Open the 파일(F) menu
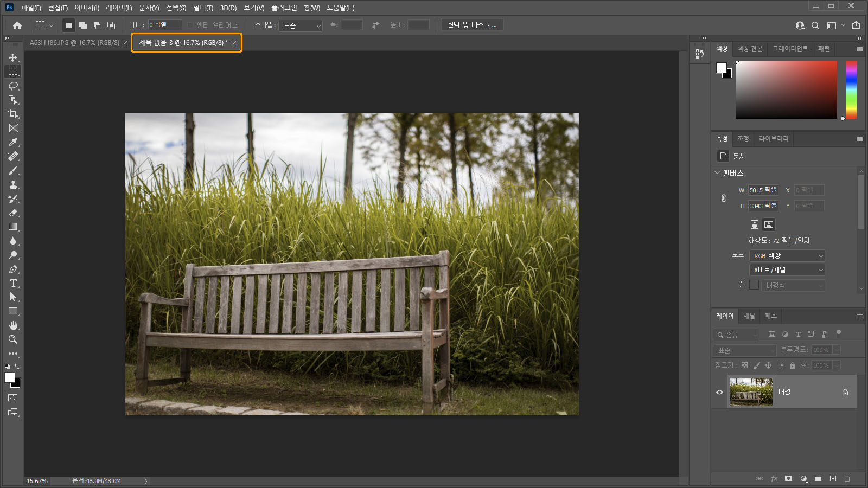868x488 pixels. 31,8
